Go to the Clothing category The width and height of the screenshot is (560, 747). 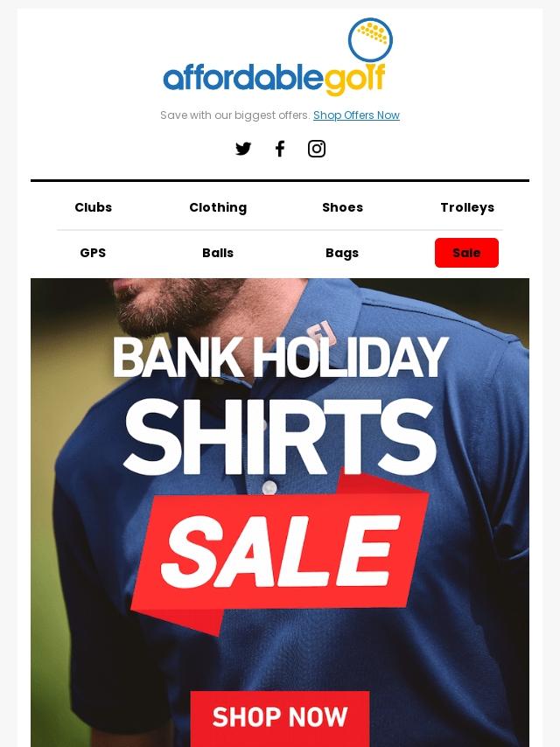218,207
